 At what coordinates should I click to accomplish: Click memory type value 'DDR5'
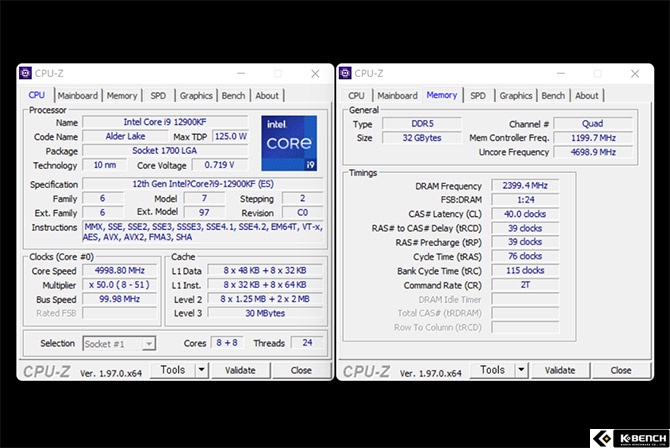click(422, 124)
